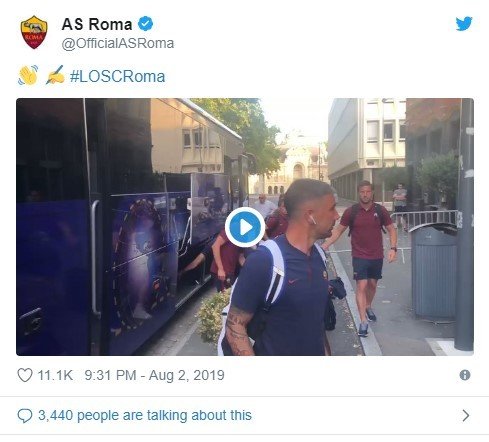Screen dimensions: 489x442
Task: Click the player in maroon shirt walking
Action: [x=365, y=257]
